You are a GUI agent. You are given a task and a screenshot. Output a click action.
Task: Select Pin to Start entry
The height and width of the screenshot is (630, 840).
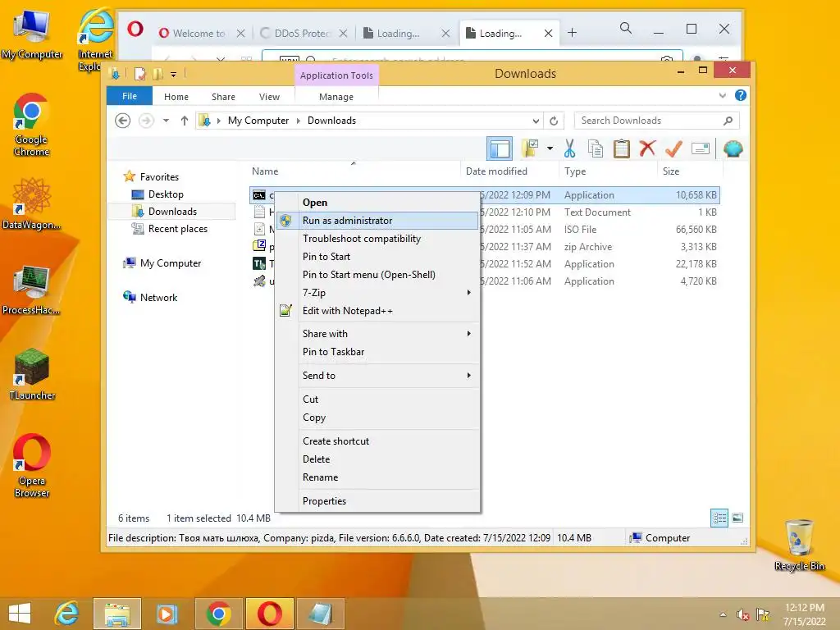pos(377,257)
